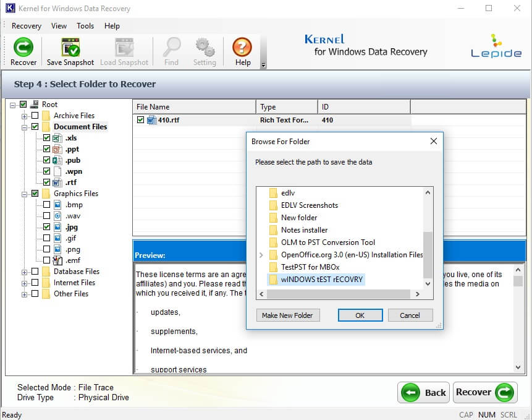Viewport: 532px width, 420px height.
Task: Toggle the Root checkbox
Action: (23, 105)
